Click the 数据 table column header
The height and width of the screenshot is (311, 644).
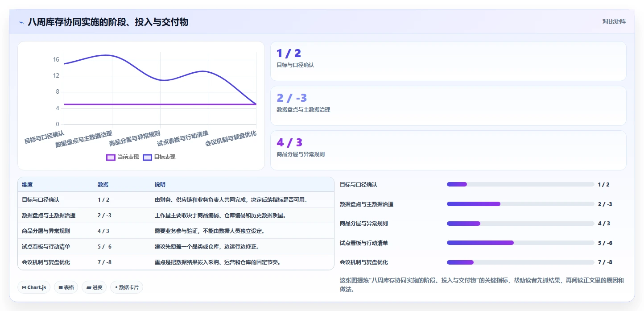pyautogui.click(x=103, y=185)
